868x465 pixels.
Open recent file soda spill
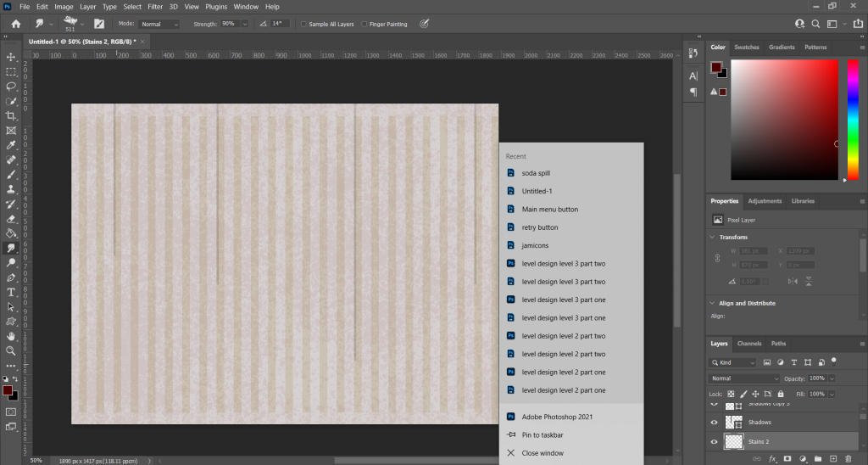tap(536, 173)
